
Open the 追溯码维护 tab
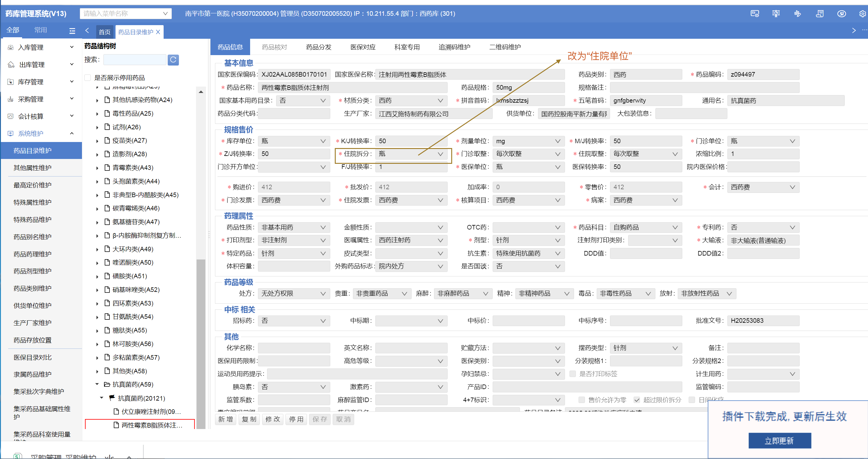[454, 47]
